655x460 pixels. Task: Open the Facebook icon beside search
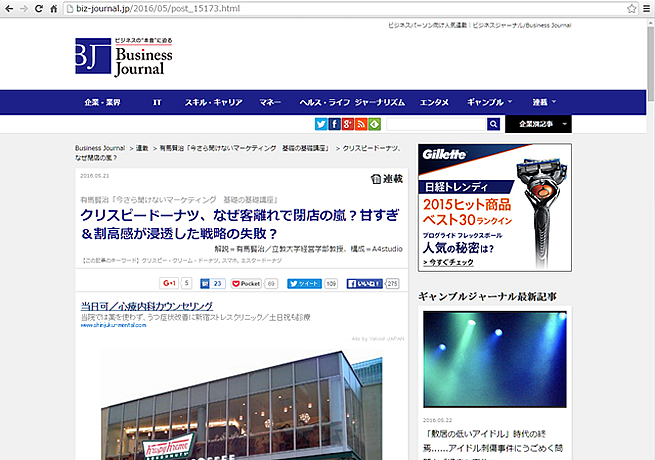coord(334,124)
